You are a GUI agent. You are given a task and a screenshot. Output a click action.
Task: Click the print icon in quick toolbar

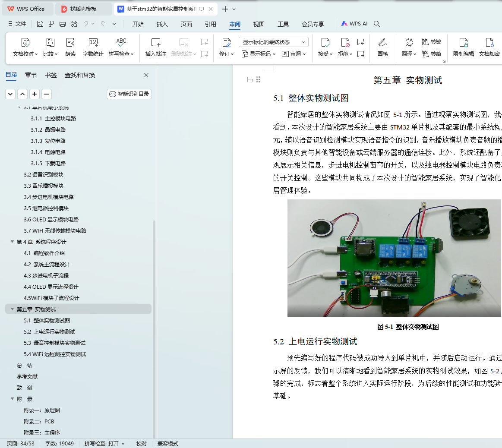point(63,24)
